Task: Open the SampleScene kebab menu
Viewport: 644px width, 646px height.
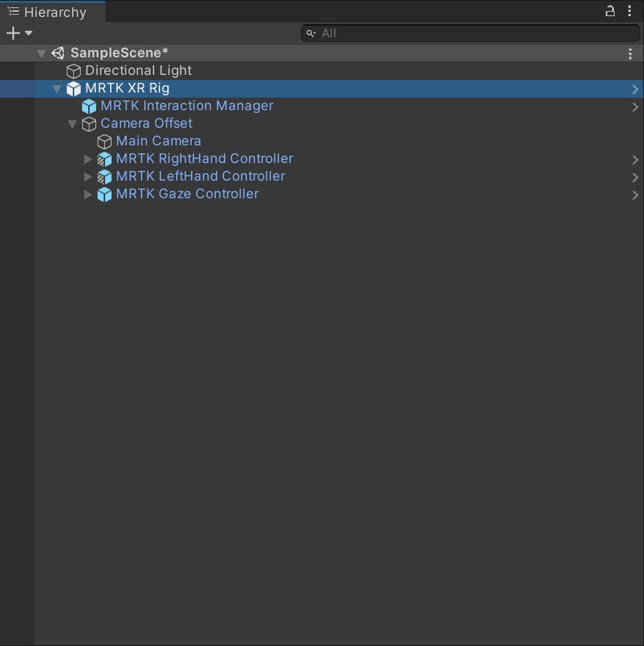Action: 630,52
